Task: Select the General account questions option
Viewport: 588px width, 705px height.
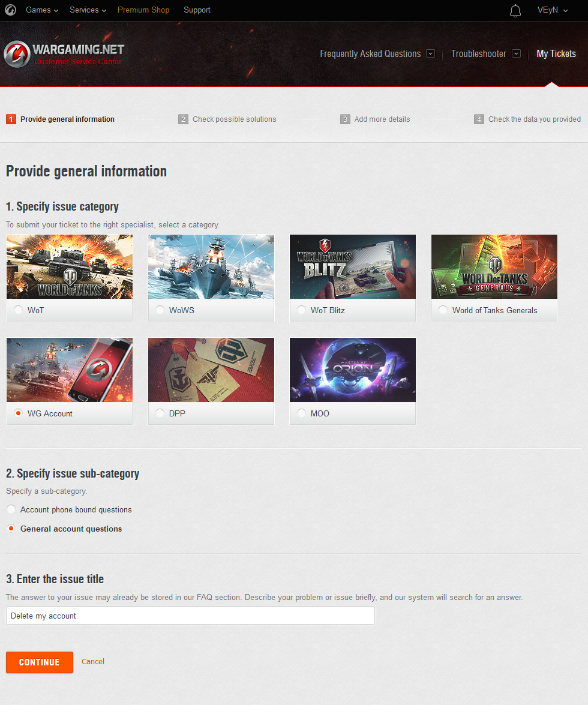Action: (11, 529)
